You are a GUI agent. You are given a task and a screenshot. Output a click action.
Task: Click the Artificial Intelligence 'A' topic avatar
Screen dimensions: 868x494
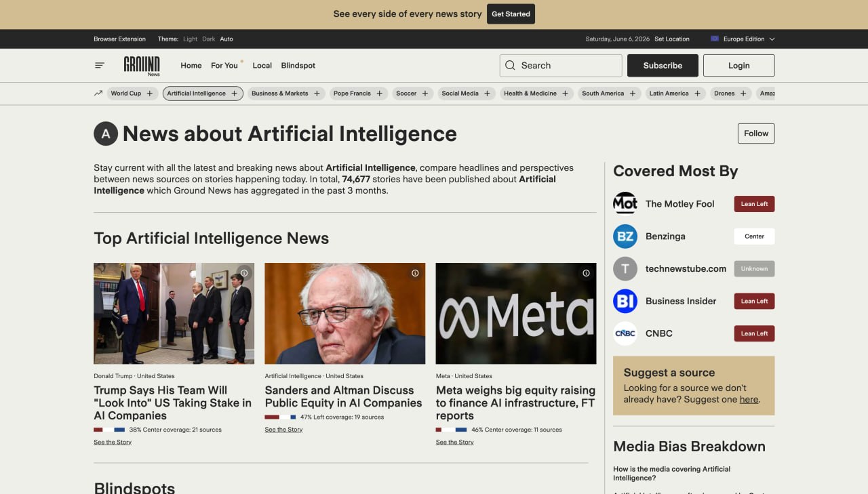106,133
